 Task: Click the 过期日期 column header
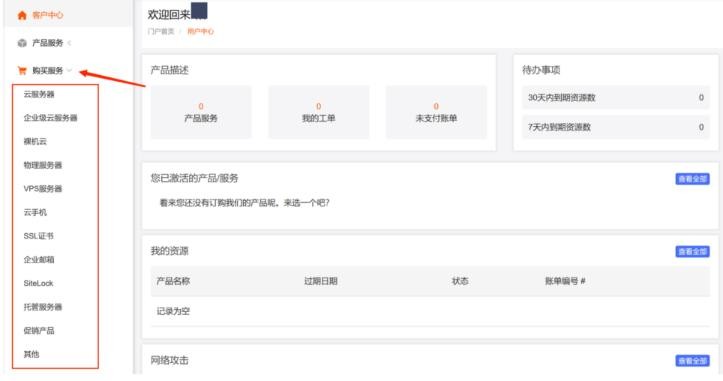coord(321,281)
